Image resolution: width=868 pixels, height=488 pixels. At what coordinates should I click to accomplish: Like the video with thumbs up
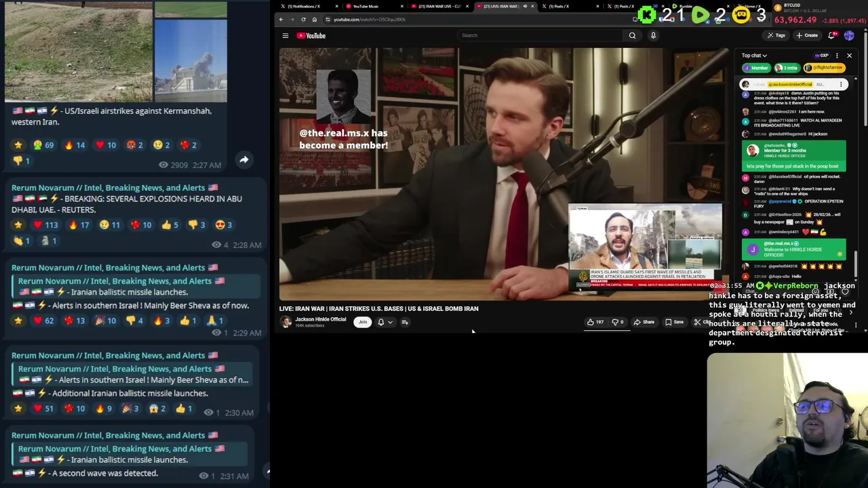[x=595, y=322]
